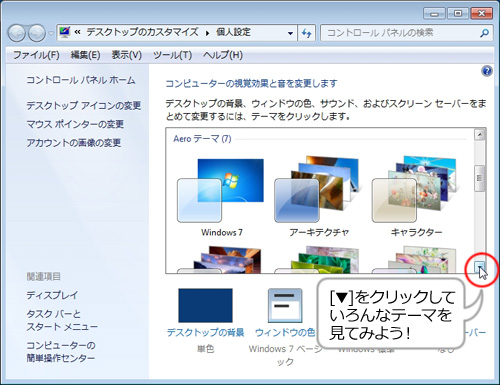Viewport: 500px width, 385px height.
Task: Open デスクトップ アイコンの変更 link
Action: coord(84,106)
